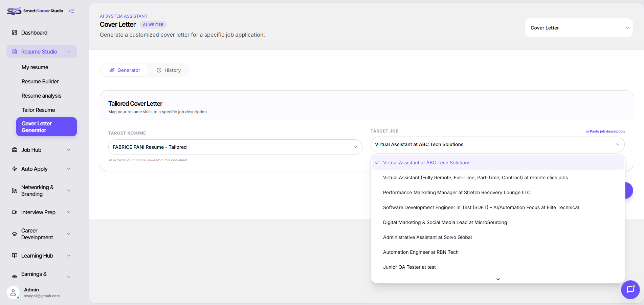644x305 pixels.
Task: Open the Cover Letter tool selector dropdown
Action: point(579,28)
